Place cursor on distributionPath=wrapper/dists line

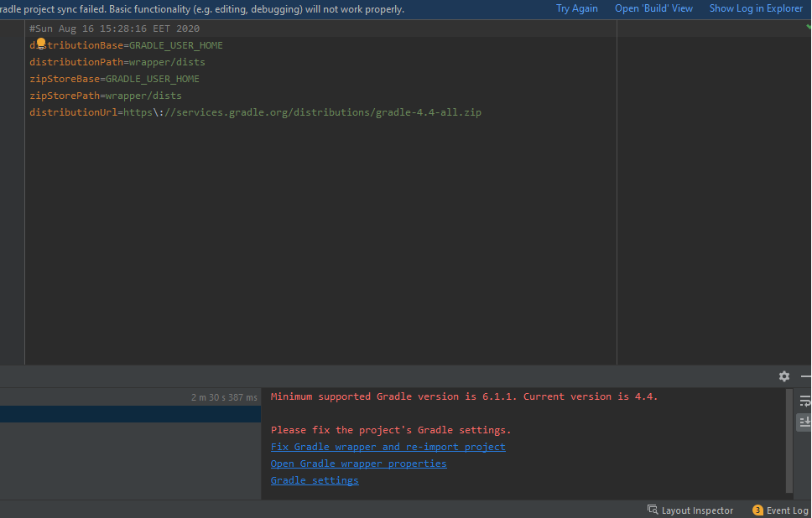117,62
